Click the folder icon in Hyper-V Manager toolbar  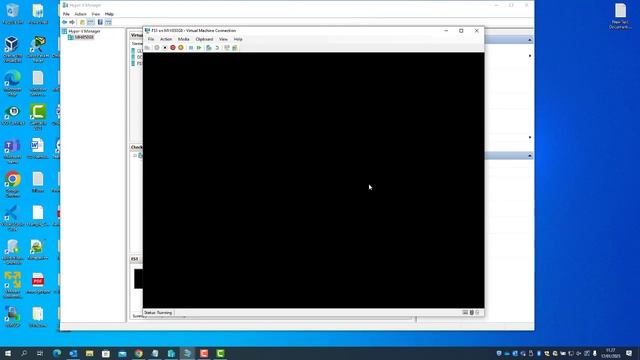click(x=82, y=22)
